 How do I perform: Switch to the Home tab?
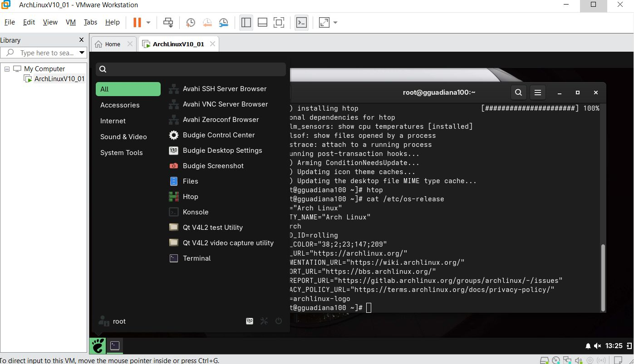coord(113,44)
